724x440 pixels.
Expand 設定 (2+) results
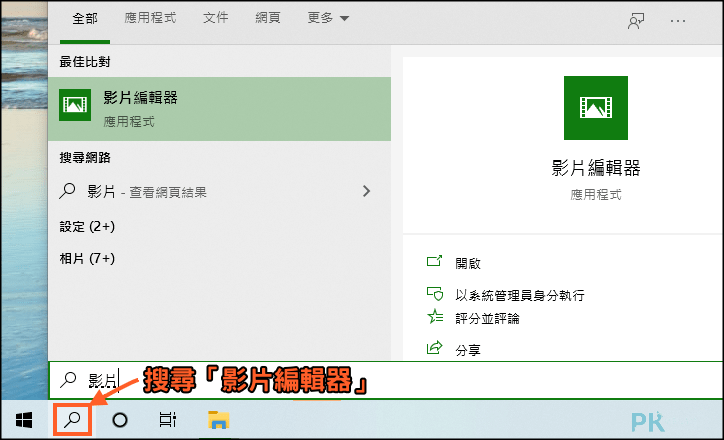tap(87, 227)
